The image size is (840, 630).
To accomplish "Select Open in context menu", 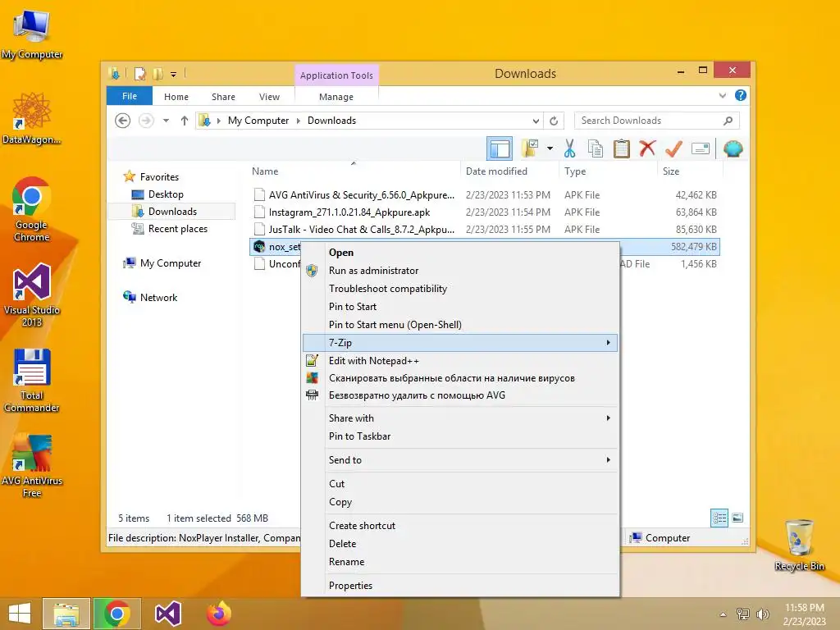I will click(x=460, y=253).
